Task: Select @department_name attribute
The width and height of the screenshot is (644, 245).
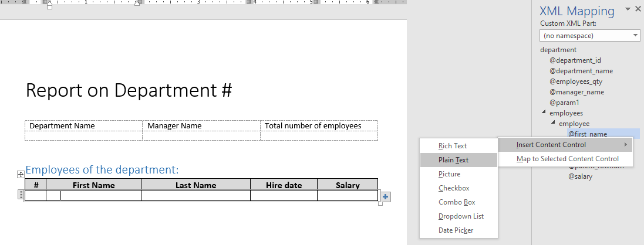Action: tap(581, 71)
